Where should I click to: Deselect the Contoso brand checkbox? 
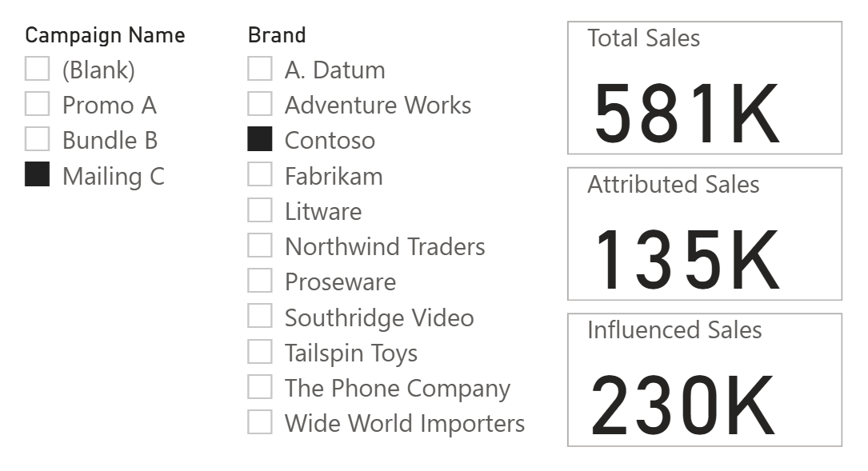click(260, 140)
